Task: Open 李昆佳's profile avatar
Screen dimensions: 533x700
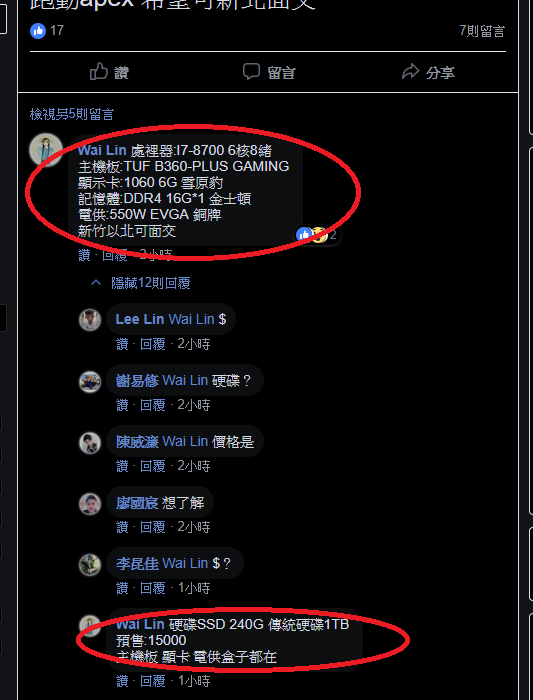Action: click(90, 564)
